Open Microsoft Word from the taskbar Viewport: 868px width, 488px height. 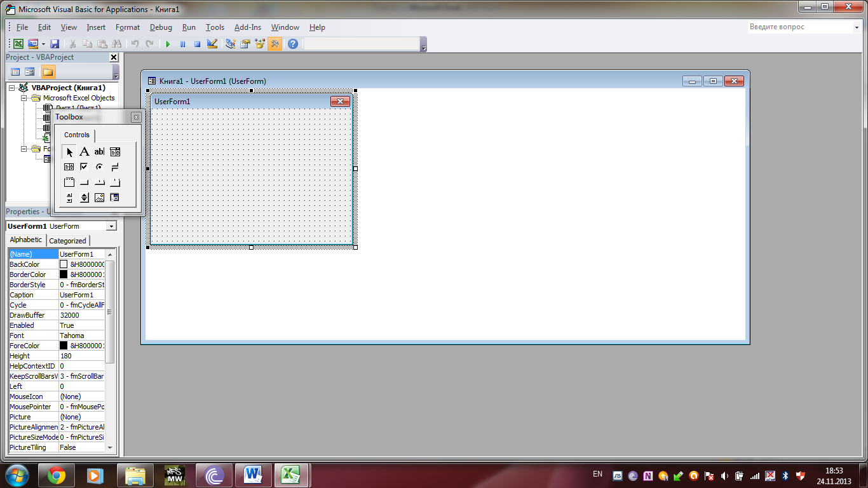[253, 475]
